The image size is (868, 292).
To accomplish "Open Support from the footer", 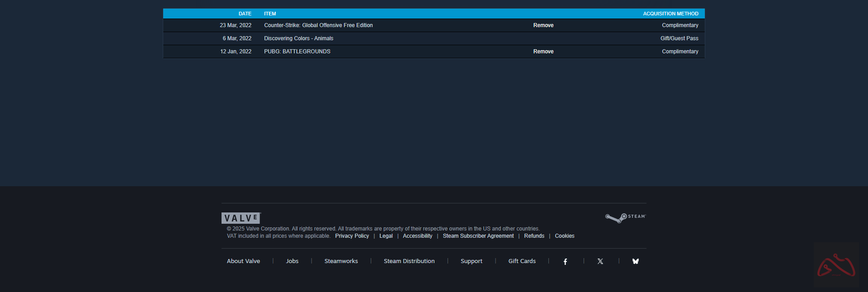I will (x=471, y=261).
